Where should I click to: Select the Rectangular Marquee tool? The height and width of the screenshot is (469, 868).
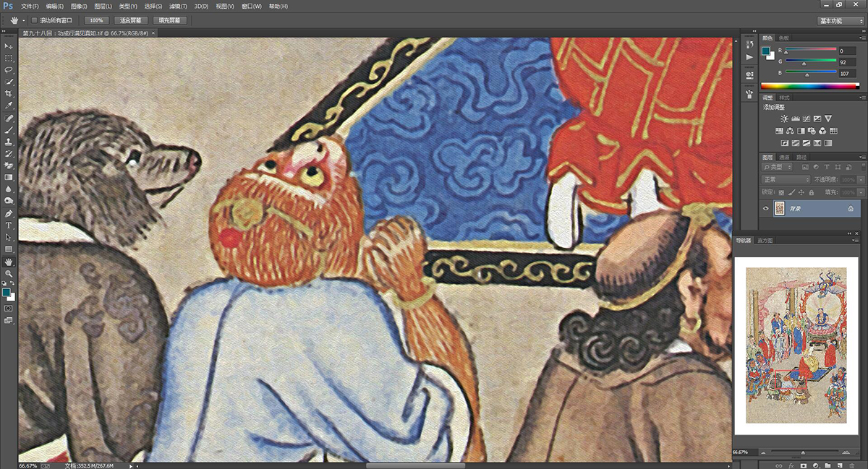coord(9,59)
